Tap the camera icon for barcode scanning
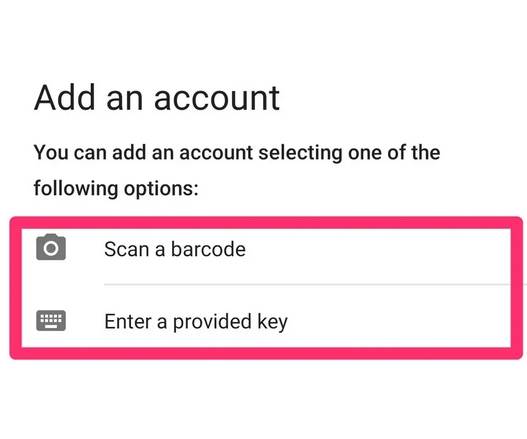The width and height of the screenshot is (527, 439). pyautogui.click(x=51, y=247)
